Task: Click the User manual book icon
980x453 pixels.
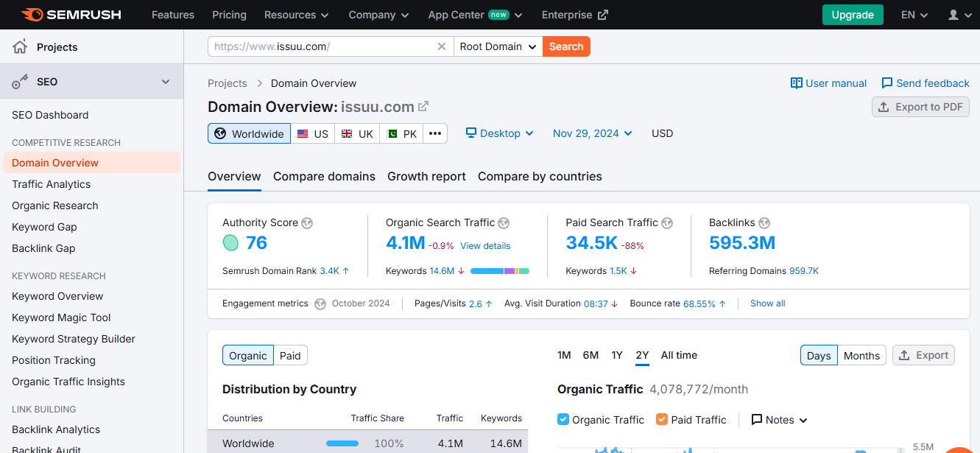Action: [x=796, y=83]
